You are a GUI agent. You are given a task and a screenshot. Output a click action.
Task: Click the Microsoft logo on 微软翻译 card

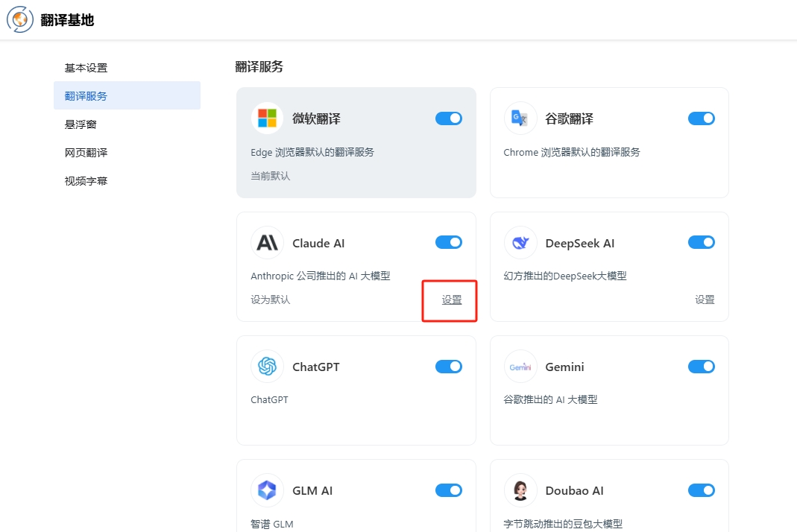(x=268, y=118)
